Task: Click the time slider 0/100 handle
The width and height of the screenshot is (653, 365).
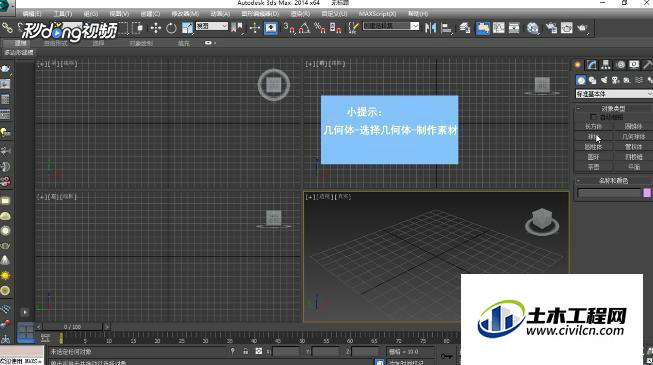Action: click(x=72, y=327)
